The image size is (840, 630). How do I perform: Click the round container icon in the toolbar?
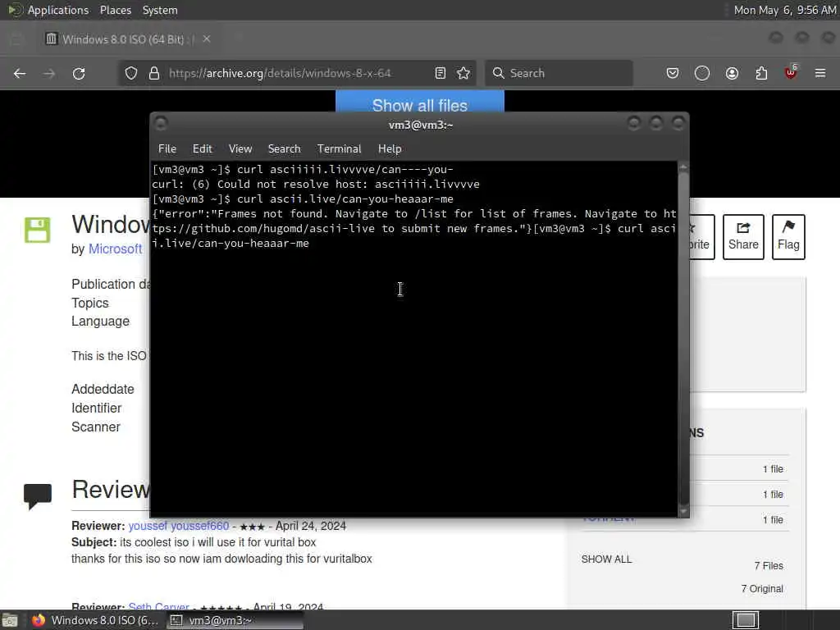click(702, 73)
